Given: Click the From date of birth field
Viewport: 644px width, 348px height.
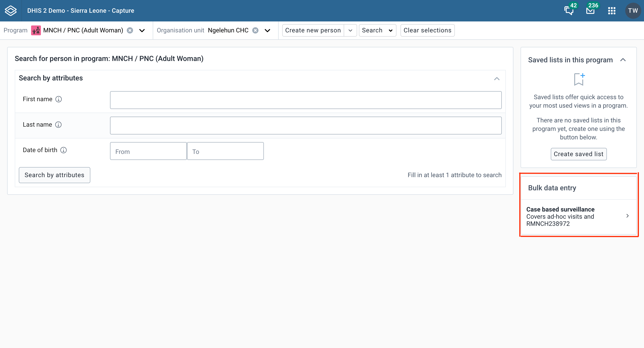Looking at the screenshot, I should tap(148, 151).
